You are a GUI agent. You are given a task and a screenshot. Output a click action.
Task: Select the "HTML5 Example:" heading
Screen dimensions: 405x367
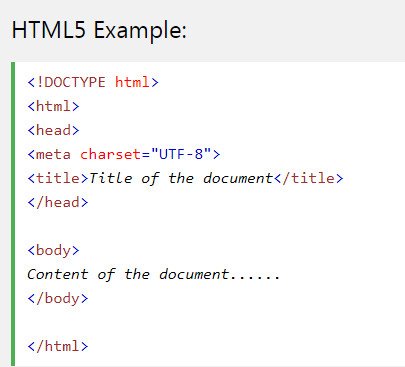point(99,30)
